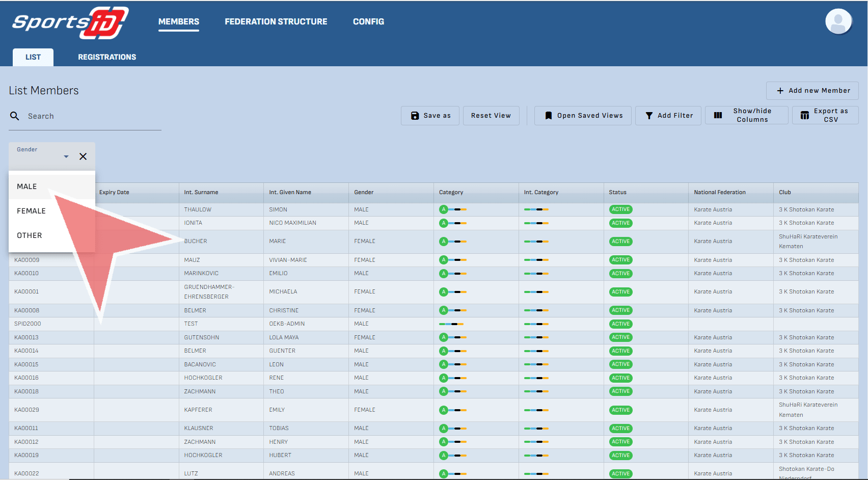Click the Save as button
The height and width of the screenshot is (480, 868).
click(430, 116)
